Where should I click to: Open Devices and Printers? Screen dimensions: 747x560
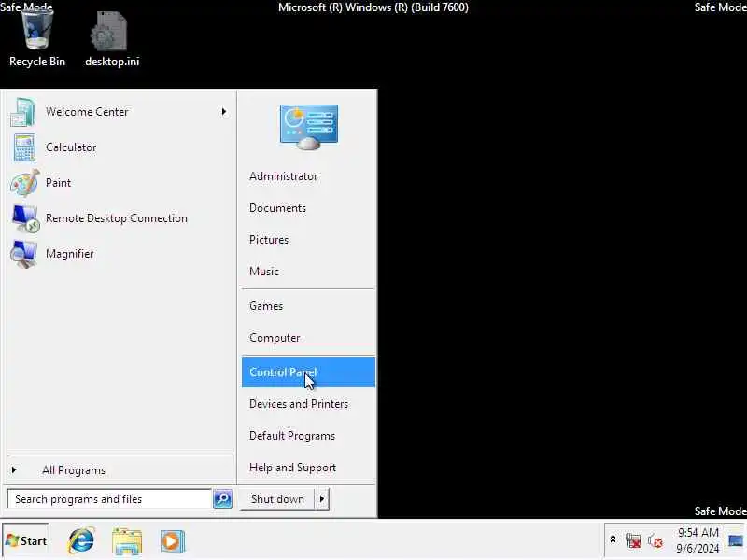pyautogui.click(x=308, y=404)
